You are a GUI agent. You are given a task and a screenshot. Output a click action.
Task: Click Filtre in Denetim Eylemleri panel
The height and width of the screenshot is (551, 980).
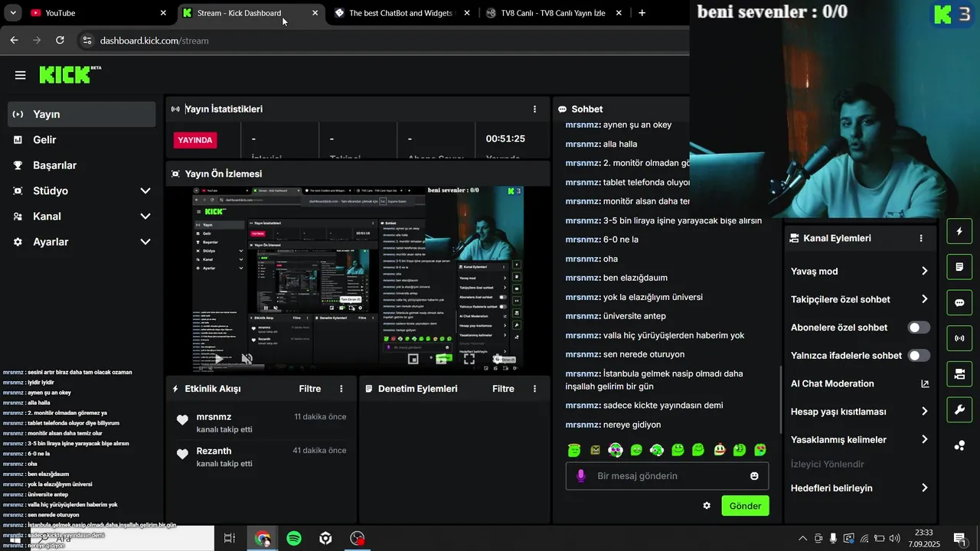[x=503, y=389]
